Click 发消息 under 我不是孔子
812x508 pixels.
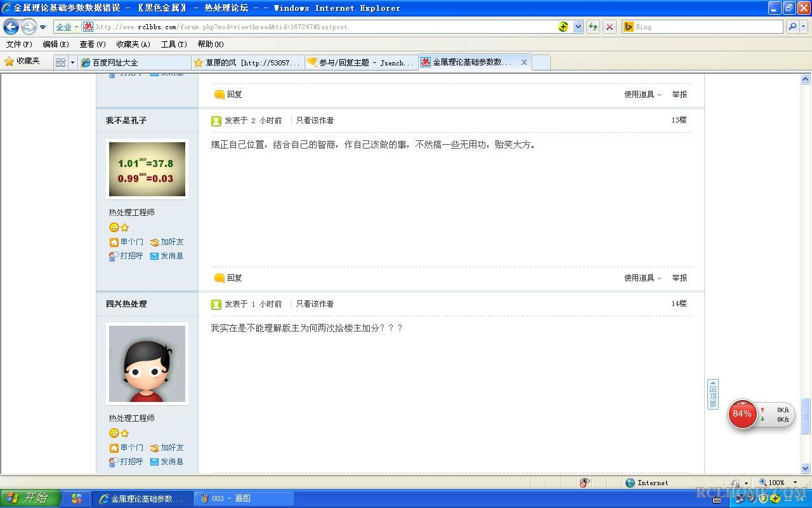pyautogui.click(x=167, y=256)
